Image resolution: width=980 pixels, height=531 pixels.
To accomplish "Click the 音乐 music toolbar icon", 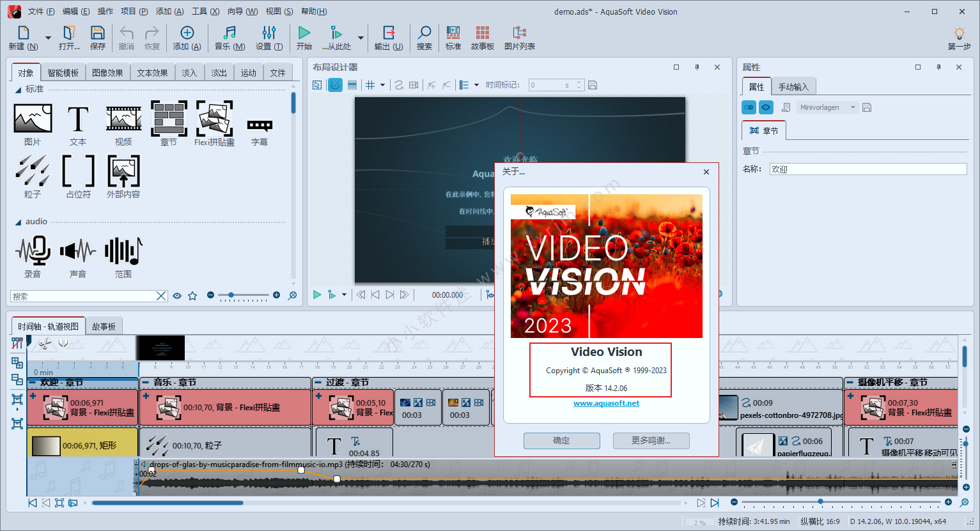I will click(229, 38).
